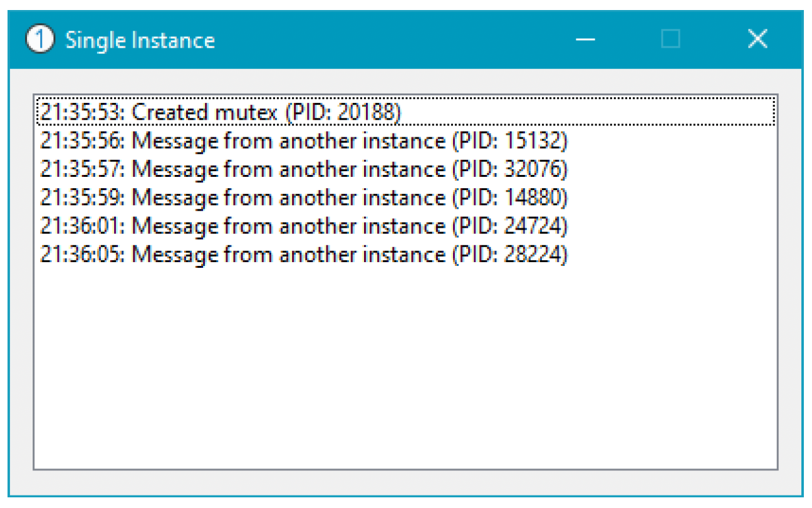Select the Created mutex PID 20188 entry
The image size is (812, 508).
[405, 112]
